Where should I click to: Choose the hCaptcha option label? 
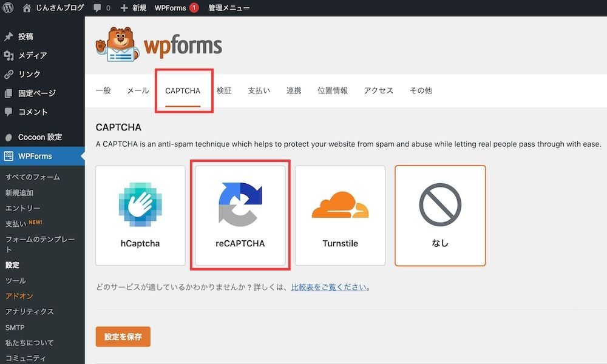(140, 243)
